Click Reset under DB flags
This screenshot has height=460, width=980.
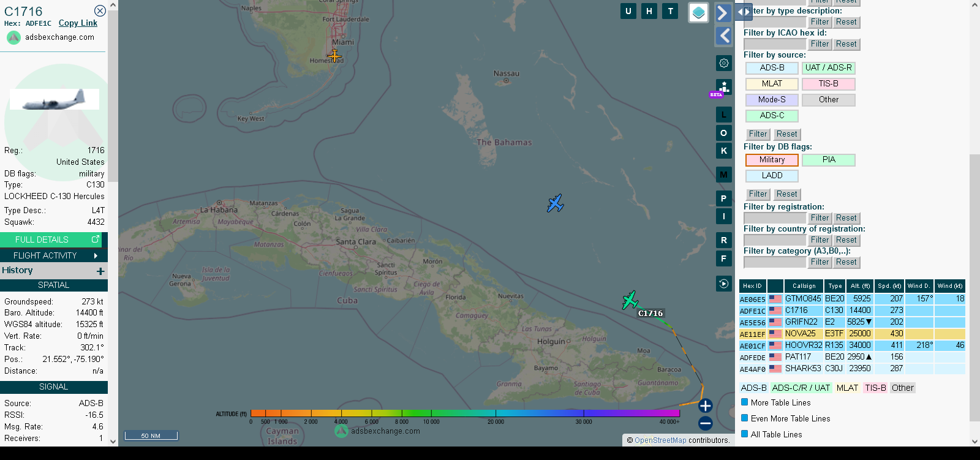click(x=787, y=194)
